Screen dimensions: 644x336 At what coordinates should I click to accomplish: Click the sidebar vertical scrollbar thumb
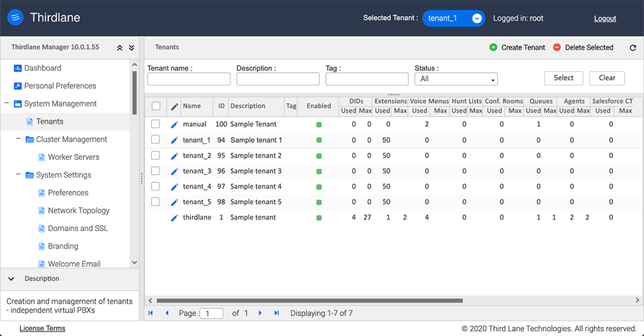[135, 93]
